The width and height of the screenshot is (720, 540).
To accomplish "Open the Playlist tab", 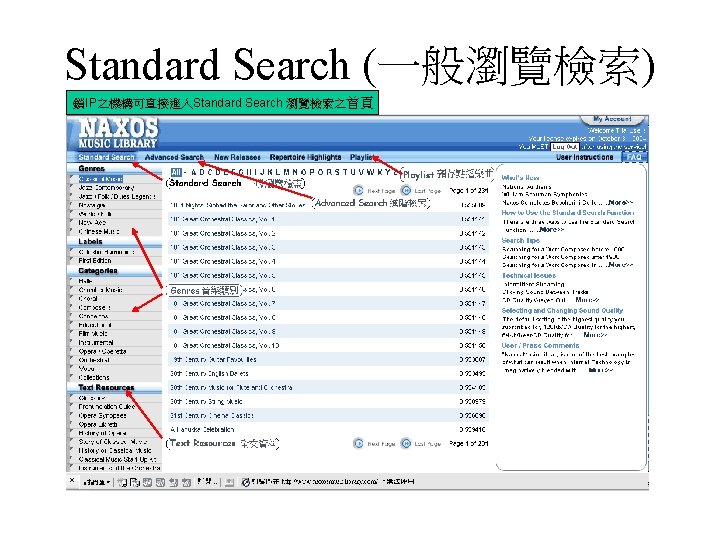I will coord(362,157).
